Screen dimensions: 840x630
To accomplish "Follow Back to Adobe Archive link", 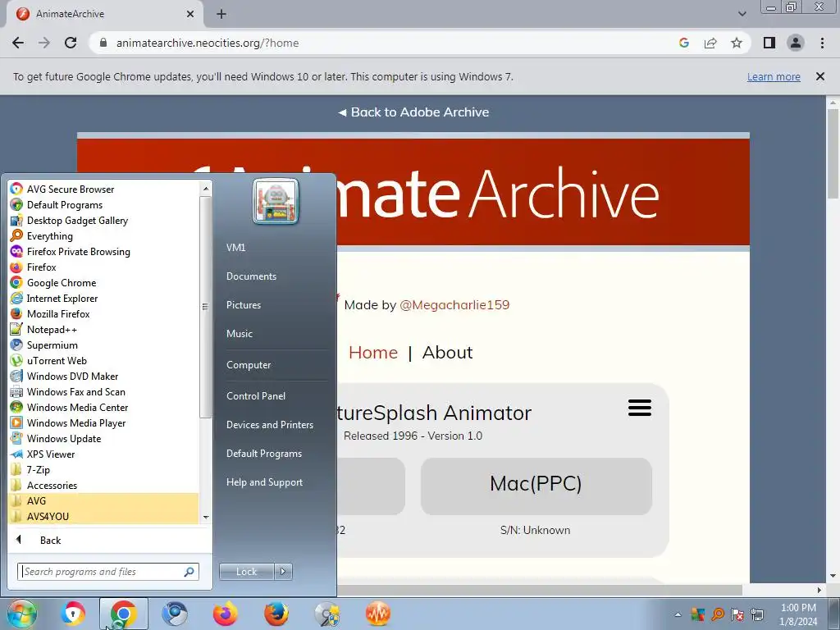I will pos(413,112).
